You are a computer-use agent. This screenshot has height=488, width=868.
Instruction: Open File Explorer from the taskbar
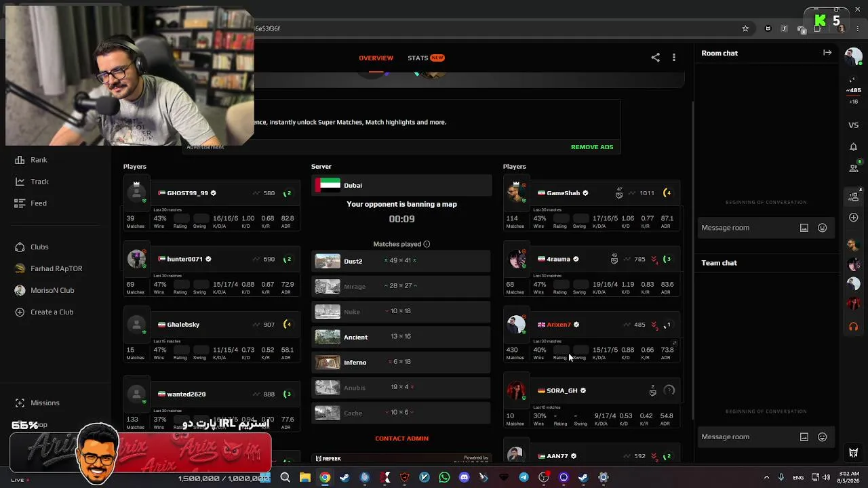tap(305, 478)
